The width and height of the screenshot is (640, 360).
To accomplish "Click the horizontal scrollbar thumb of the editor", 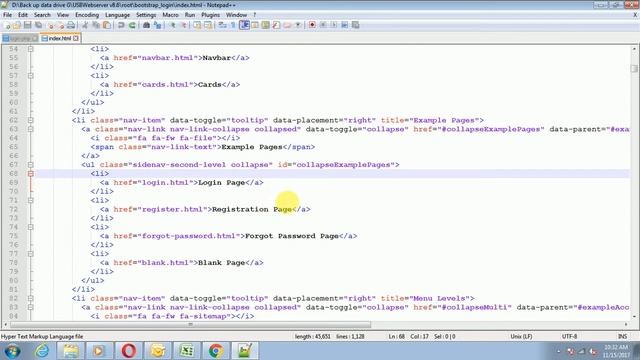I will pos(191,325).
